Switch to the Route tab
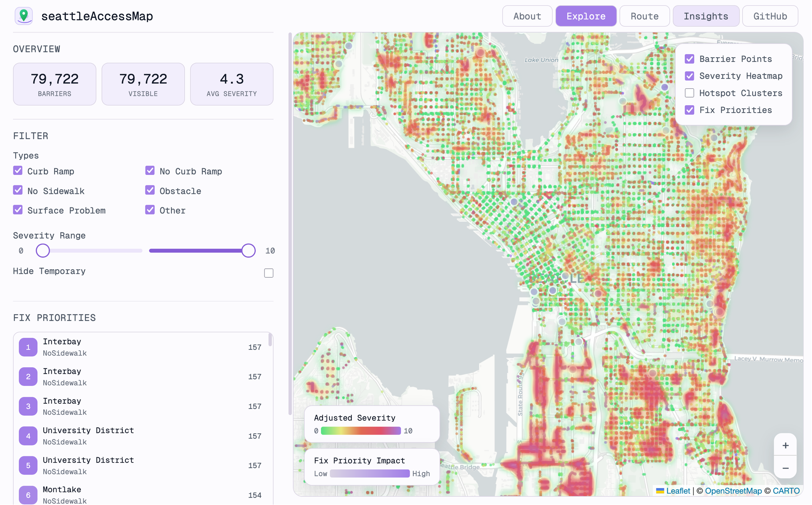 point(644,16)
